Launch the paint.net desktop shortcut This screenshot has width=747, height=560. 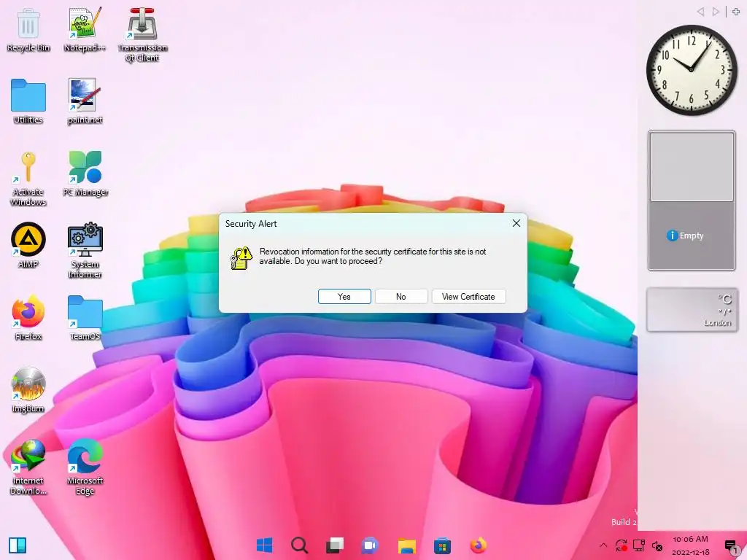pos(85,101)
